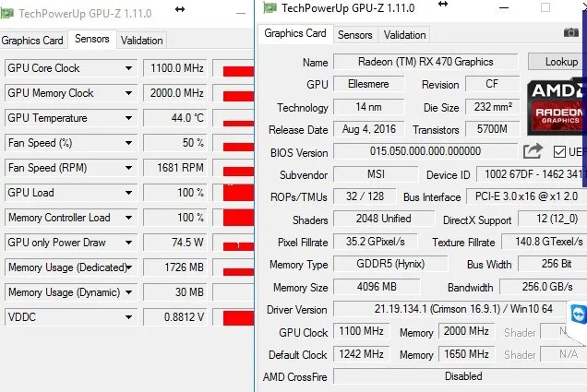Click the Subvendor field showing MSI
Screen dimensions: 587x392
pyautogui.click(x=376, y=174)
